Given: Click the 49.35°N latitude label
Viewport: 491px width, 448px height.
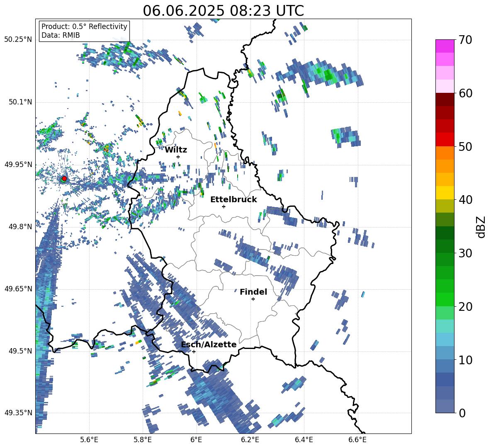Looking at the screenshot, I should (18, 413).
